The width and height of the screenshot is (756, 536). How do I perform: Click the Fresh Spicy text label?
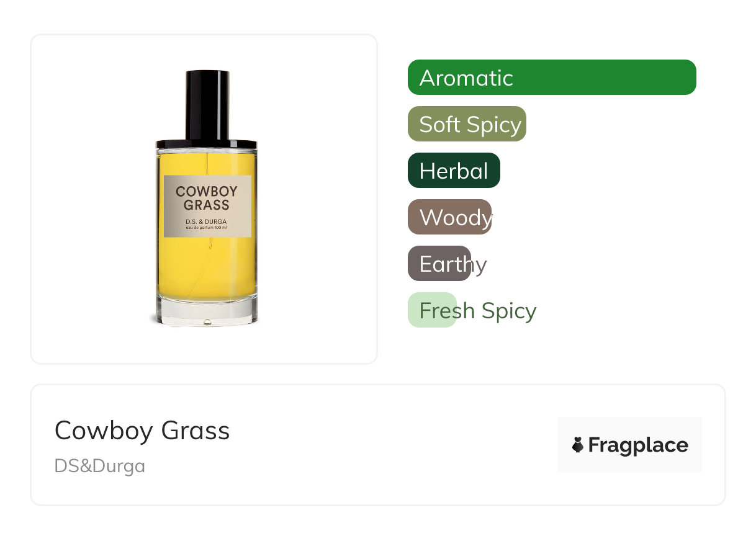pyautogui.click(x=478, y=310)
